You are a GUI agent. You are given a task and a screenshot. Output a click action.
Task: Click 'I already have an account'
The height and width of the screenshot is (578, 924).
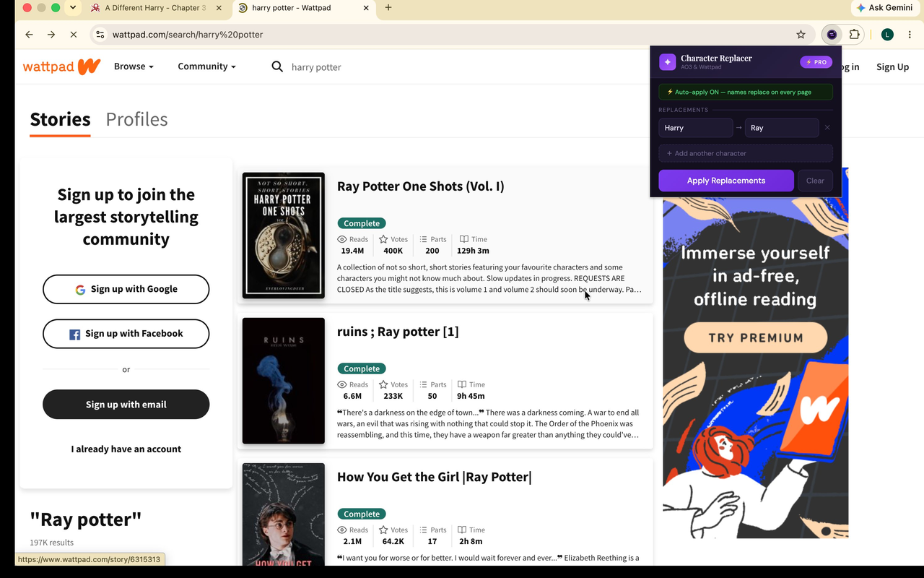(x=126, y=449)
